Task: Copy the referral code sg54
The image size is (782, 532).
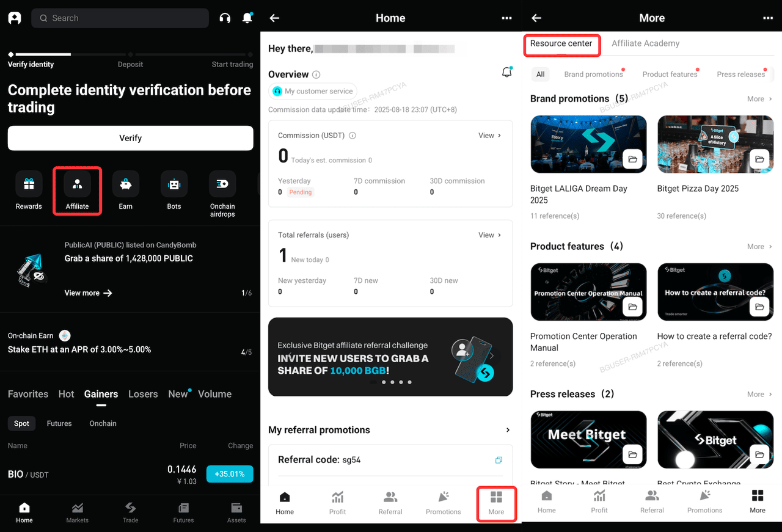Action: click(x=499, y=460)
